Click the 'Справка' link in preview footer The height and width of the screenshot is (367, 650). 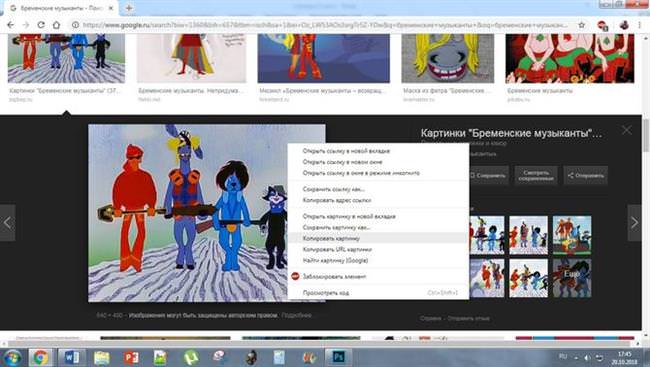point(430,318)
